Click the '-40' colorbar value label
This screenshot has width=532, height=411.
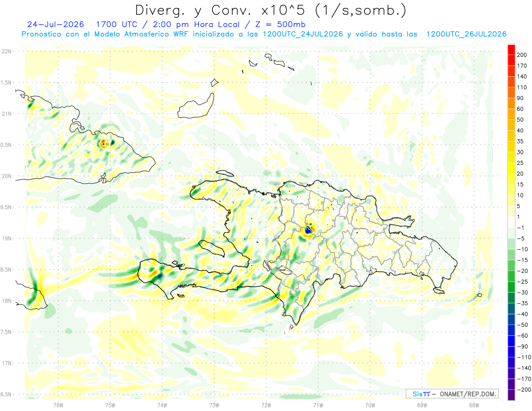click(523, 314)
